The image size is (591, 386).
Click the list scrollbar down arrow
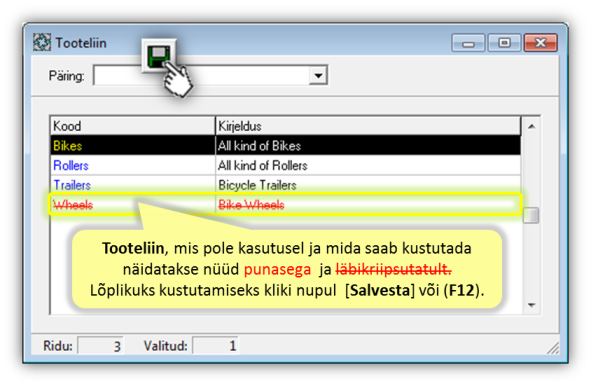coord(531,305)
